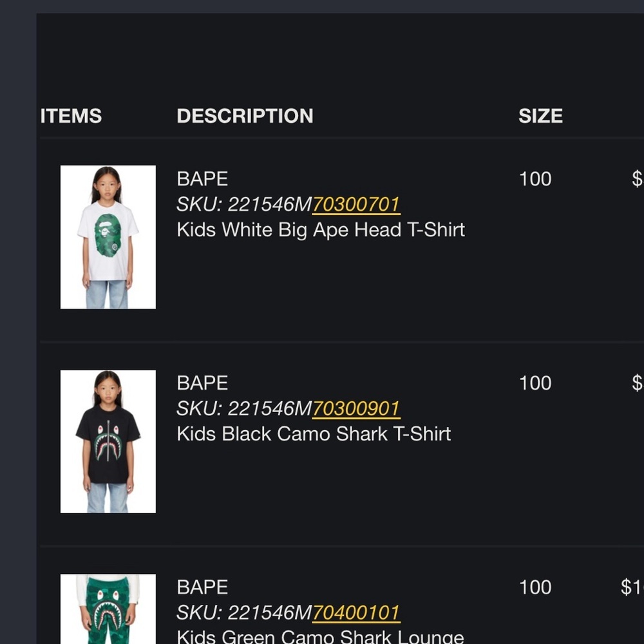The height and width of the screenshot is (644, 644).
Task: Follow the SKU link ending in 70400101
Action: point(356,612)
